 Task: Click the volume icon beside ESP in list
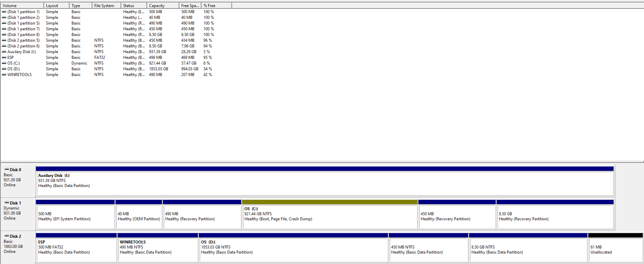[x=4, y=58]
